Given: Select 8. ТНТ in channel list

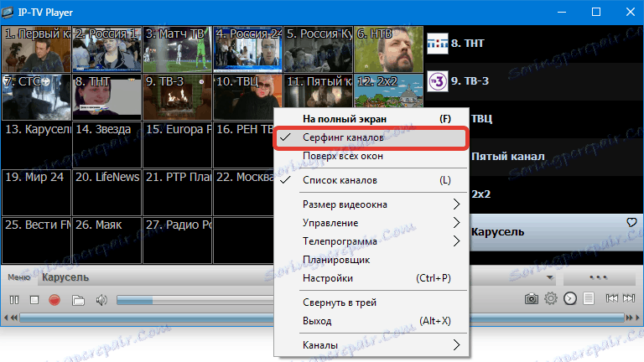Looking at the screenshot, I should click(x=533, y=44).
